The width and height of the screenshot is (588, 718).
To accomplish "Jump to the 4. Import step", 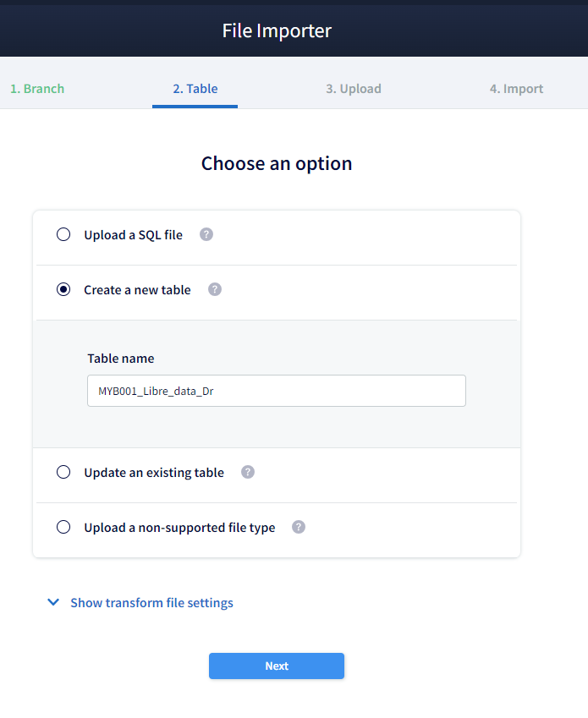I will pyautogui.click(x=516, y=89).
